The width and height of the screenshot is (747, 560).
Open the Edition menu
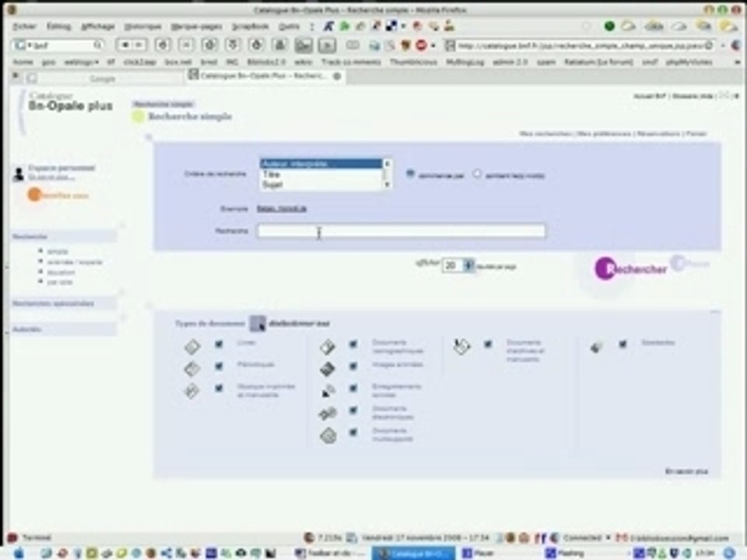58,26
